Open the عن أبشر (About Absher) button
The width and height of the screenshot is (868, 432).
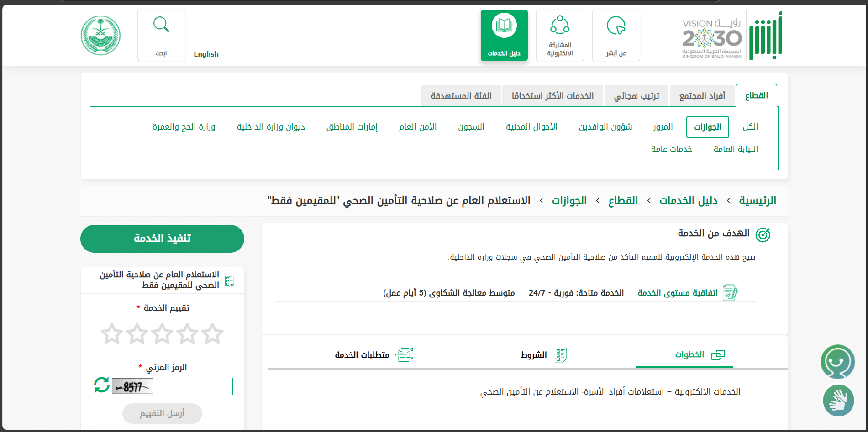(x=616, y=35)
